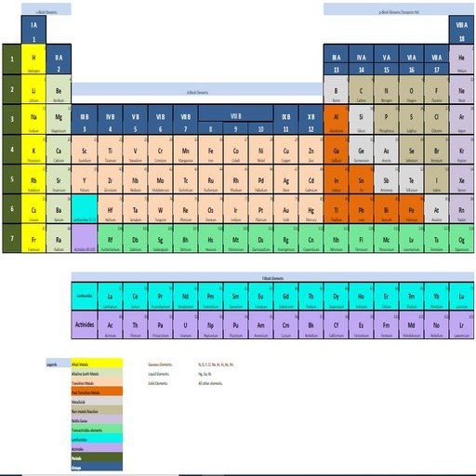Viewport: 476px width, 476px height.
Task: Click the Lawrencium (Lr) cell
Action: (x=461, y=324)
